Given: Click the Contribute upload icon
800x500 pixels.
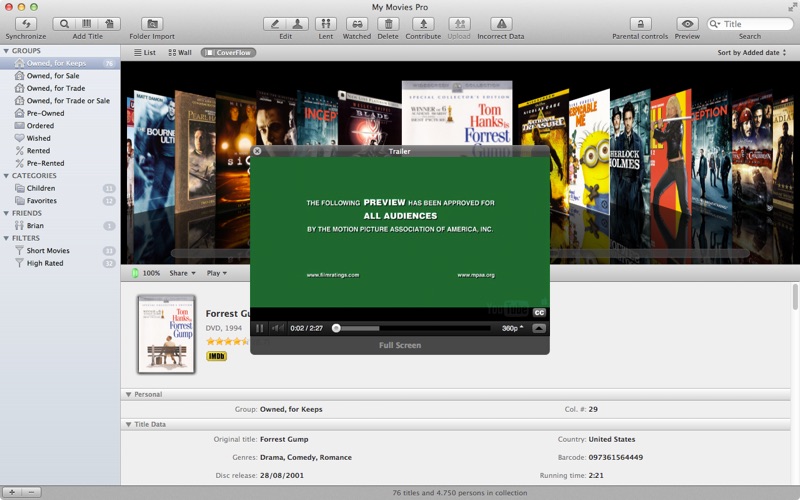Looking at the screenshot, I should pos(423,23).
